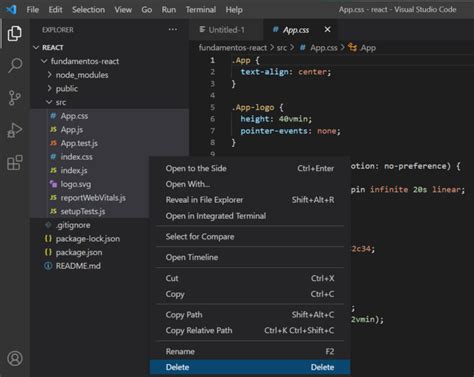Select README.md file
This screenshot has width=474, height=377.
click(78, 266)
